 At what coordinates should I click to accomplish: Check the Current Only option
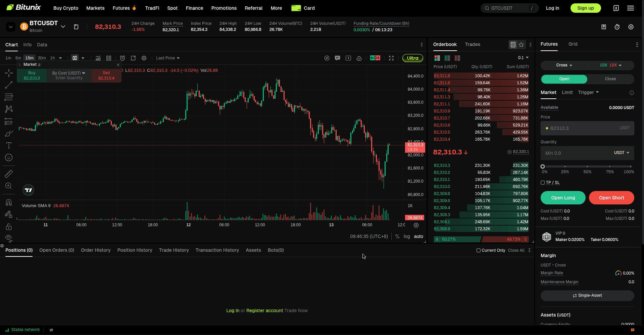click(x=479, y=250)
